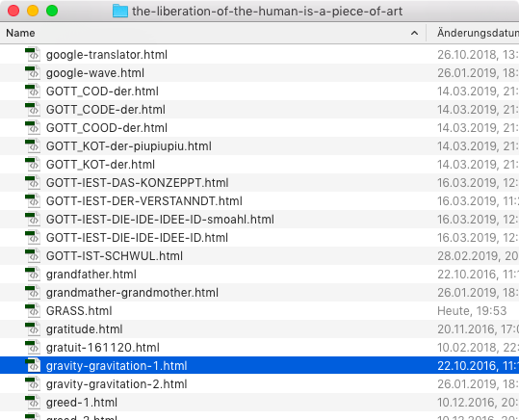Click the GOTT-IST-SCHWUL.html file icon
The width and height of the screenshot is (519, 420).
tap(33, 255)
